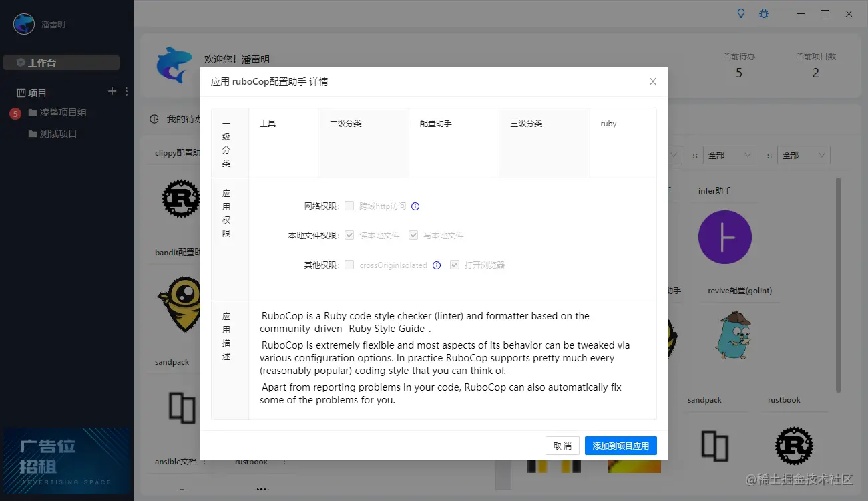Click the lightbulb icon in the title bar
Viewport: 868px width, 501px height.
[x=740, y=13]
